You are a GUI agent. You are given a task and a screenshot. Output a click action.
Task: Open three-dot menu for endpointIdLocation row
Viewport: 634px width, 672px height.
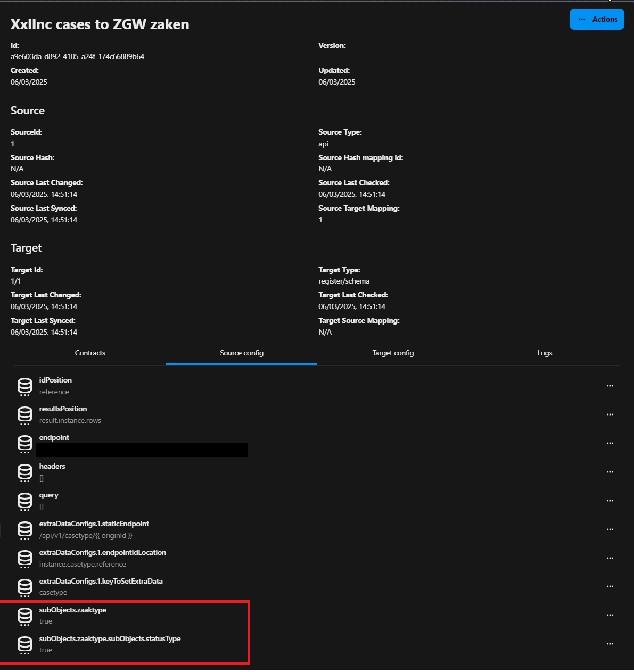click(x=610, y=558)
